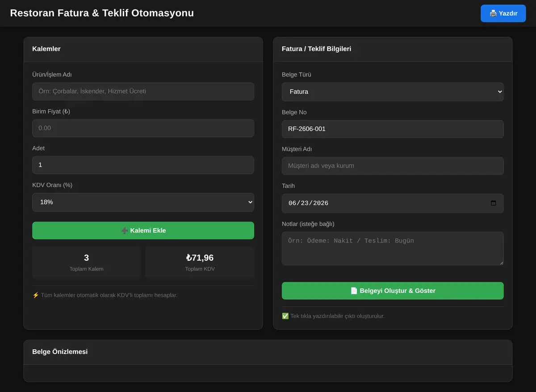The height and width of the screenshot is (392, 536).
Task: Click the Toplam Kalem count 3
Action: 86,258
